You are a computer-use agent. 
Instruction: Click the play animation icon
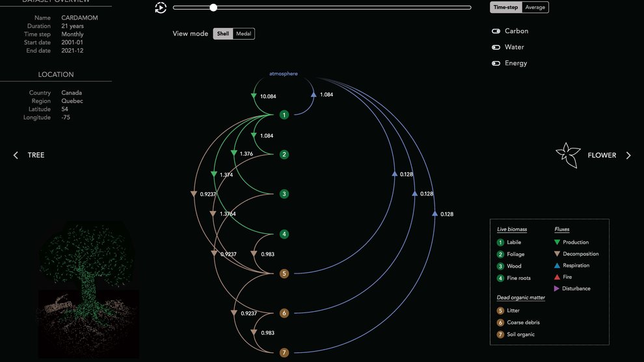tap(161, 8)
